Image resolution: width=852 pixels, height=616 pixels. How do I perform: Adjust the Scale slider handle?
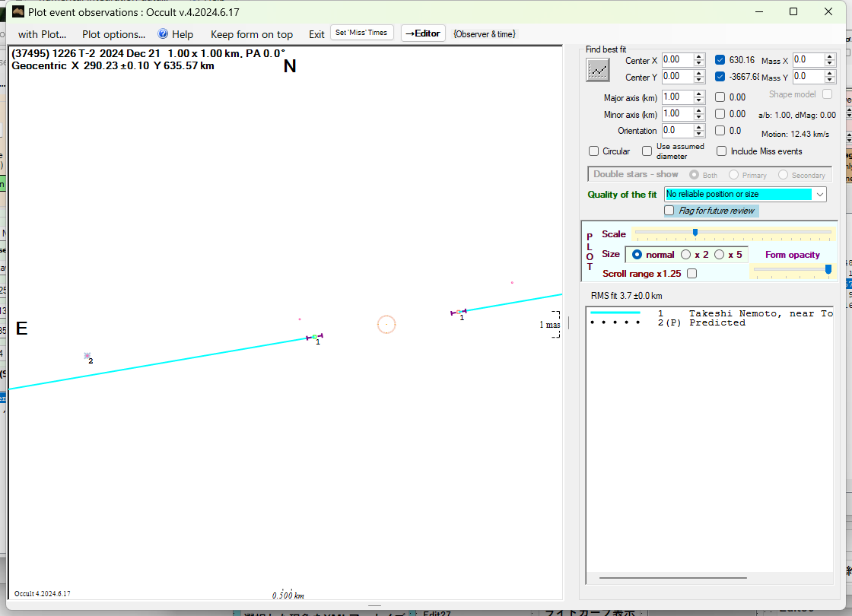click(x=695, y=233)
